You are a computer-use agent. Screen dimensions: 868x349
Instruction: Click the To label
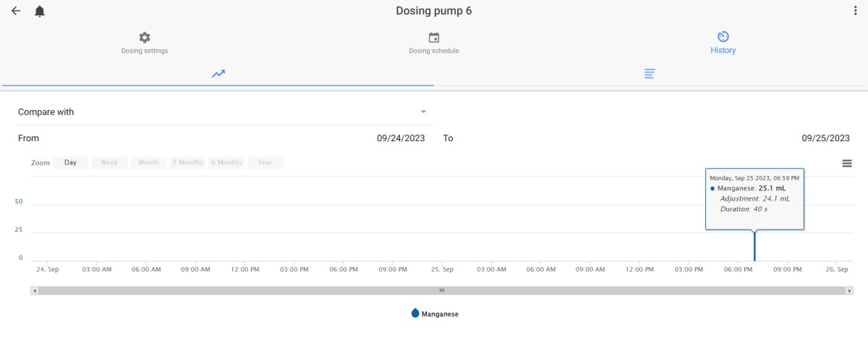[448, 138]
